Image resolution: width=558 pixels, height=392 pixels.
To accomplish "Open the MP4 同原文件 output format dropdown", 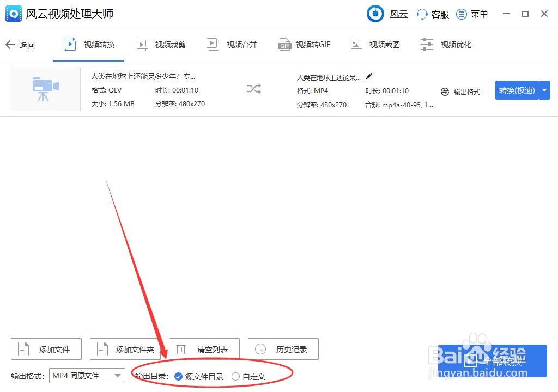I will 87,376.
